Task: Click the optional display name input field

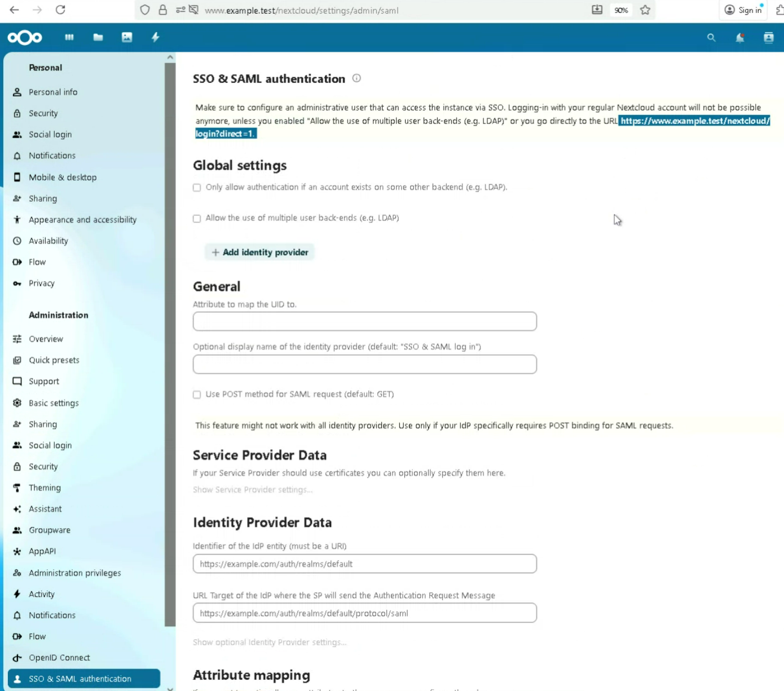Action: [365, 364]
